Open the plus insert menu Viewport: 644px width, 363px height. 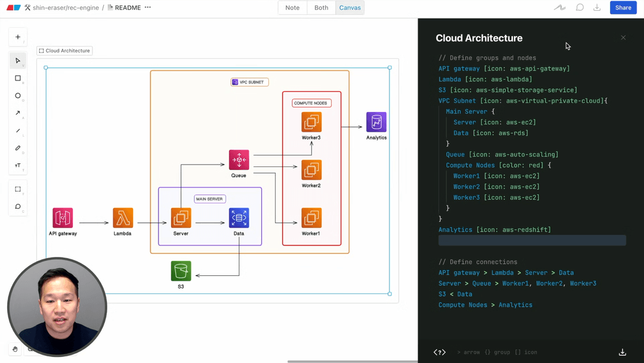[x=18, y=37]
